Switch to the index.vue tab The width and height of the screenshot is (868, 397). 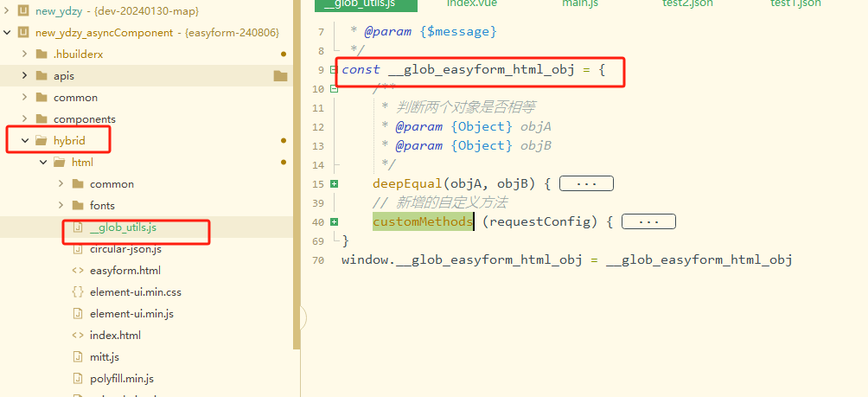(470, 4)
